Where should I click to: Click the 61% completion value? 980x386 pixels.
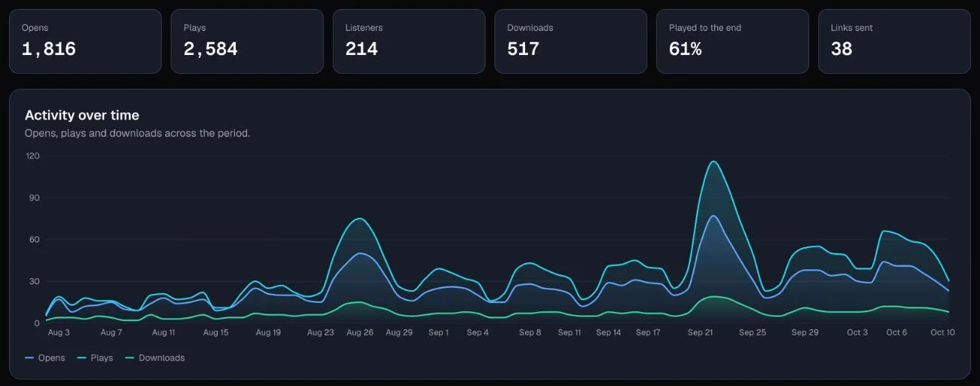[685, 49]
